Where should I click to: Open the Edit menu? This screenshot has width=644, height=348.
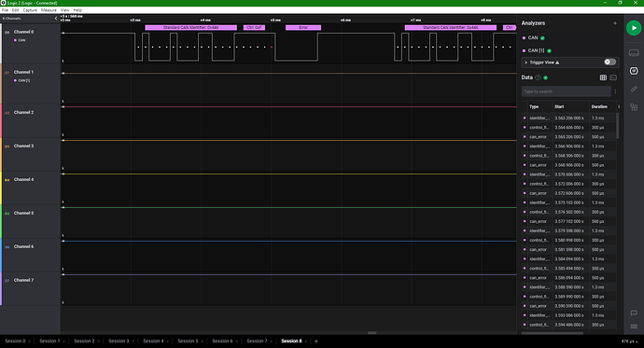point(15,10)
